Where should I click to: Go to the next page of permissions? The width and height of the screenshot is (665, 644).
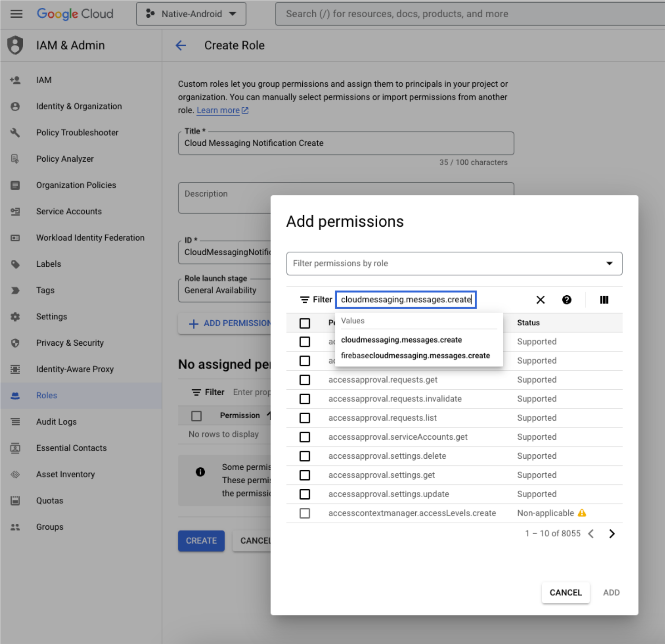pyautogui.click(x=612, y=533)
